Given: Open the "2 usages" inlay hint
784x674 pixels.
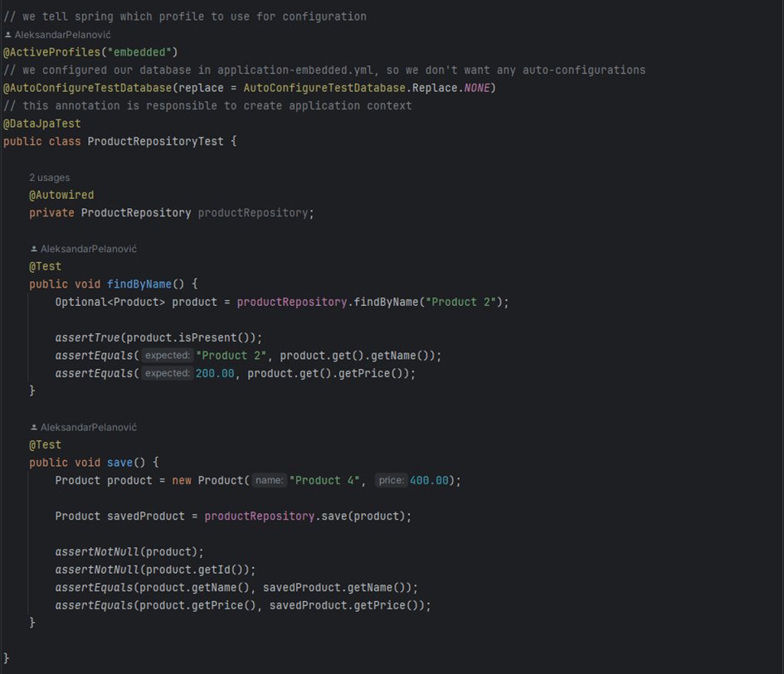Looking at the screenshot, I should tap(49, 177).
